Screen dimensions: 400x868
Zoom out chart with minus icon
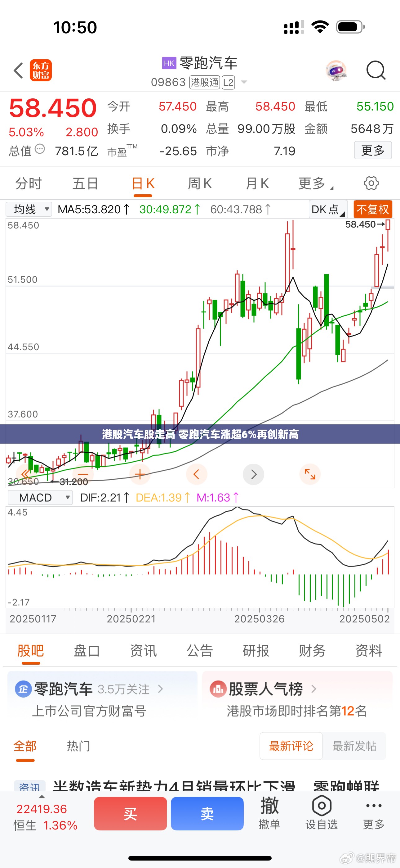coord(83,474)
